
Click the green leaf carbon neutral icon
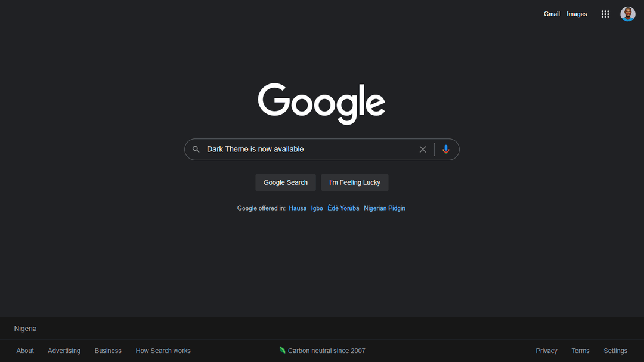(x=282, y=350)
